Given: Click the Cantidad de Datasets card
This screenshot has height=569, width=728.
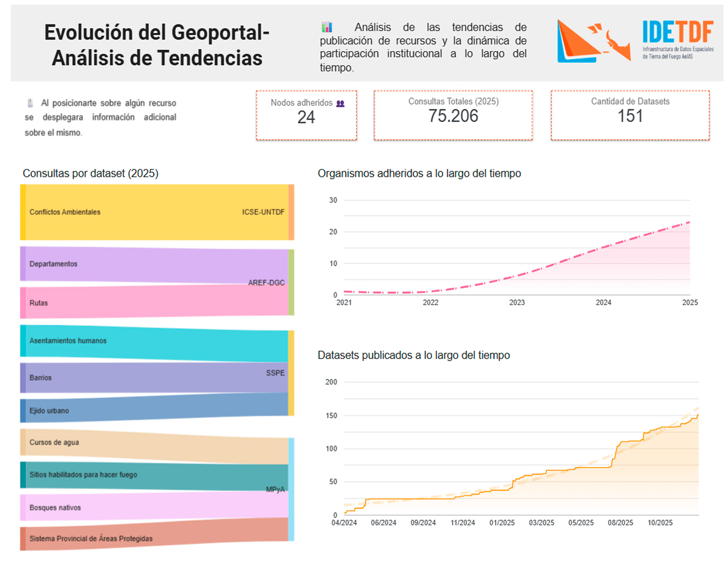Looking at the screenshot, I should pos(630,116).
